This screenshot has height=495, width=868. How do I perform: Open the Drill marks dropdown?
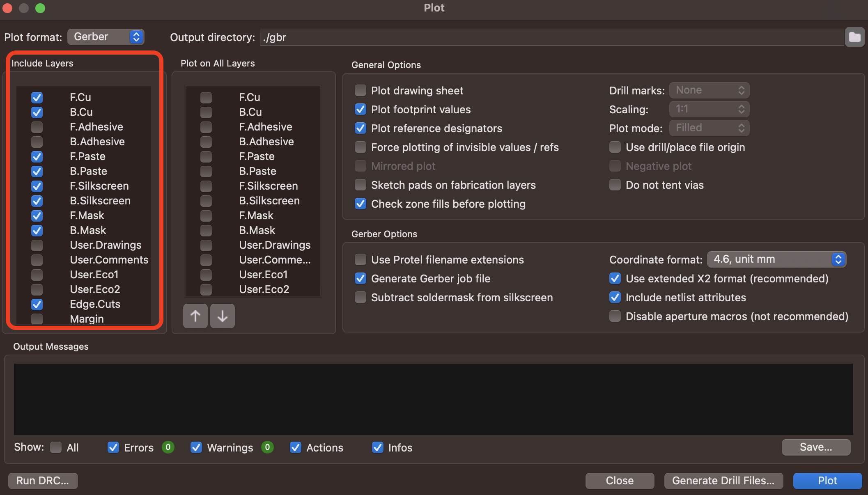click(x=709, y=90)
